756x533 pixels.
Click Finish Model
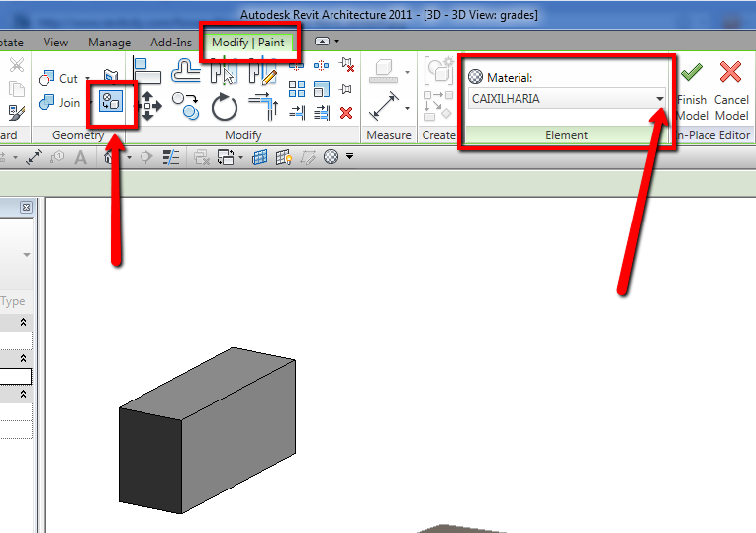692,92
